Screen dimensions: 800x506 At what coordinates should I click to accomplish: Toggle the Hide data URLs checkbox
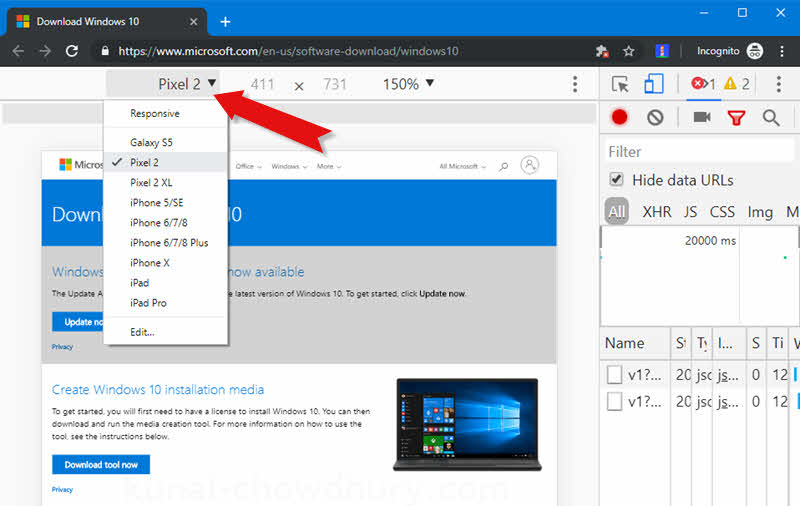coord(616,180)
